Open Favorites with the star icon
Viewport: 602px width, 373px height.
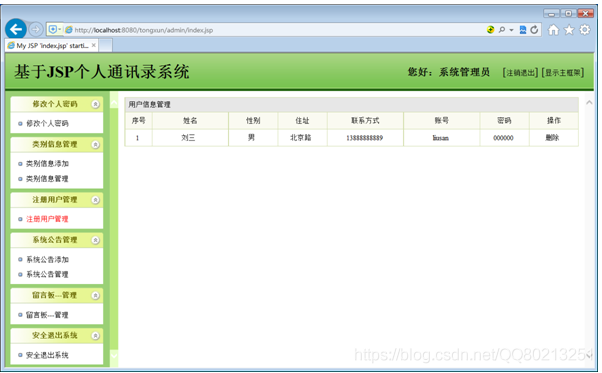(569, 30)
